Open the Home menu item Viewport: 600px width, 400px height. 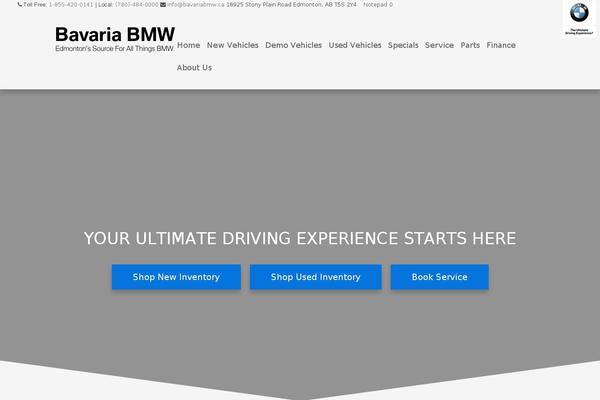(x=189, y=45)
